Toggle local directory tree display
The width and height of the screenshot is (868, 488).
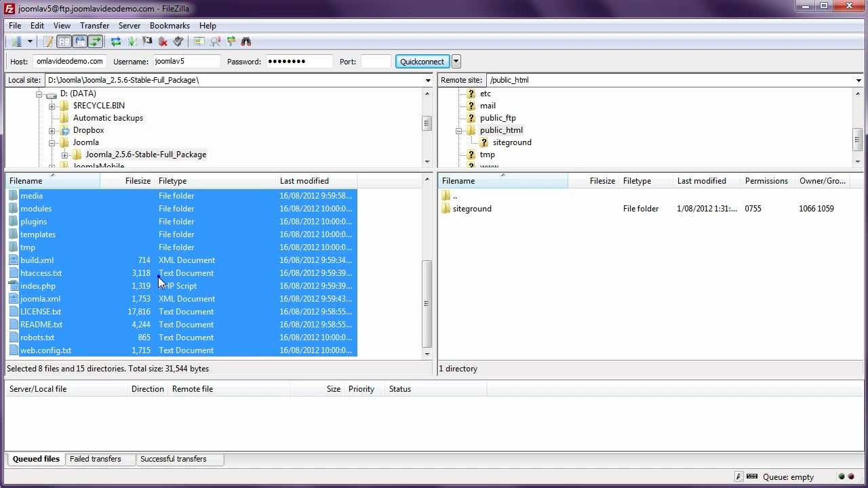click(64, 41)
